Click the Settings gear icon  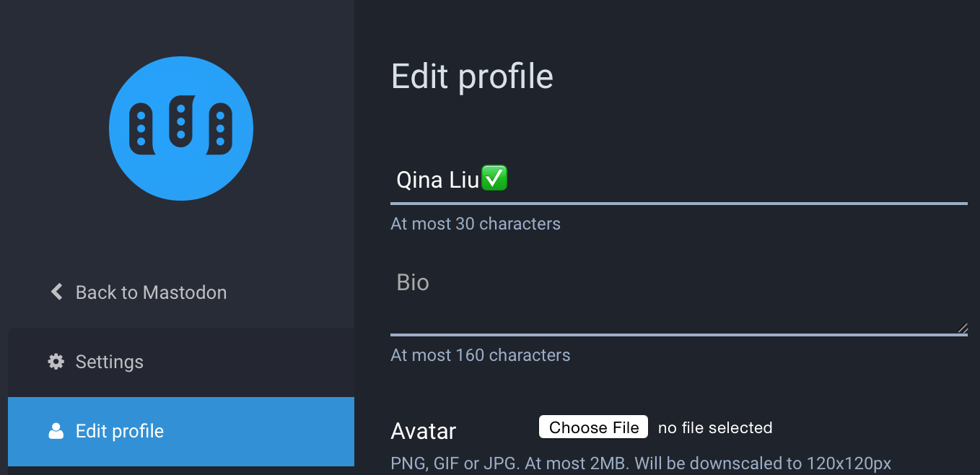coord(56,361)
